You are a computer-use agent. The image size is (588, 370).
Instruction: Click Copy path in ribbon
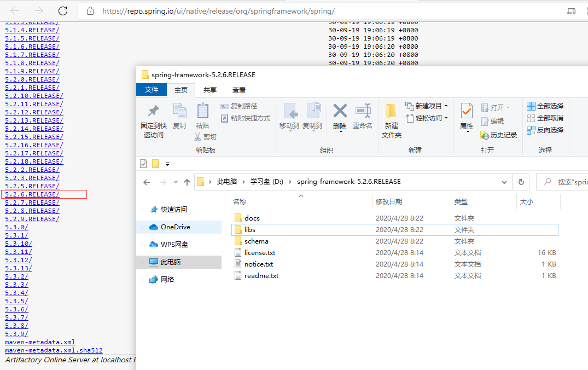click(x=238, y=106)
